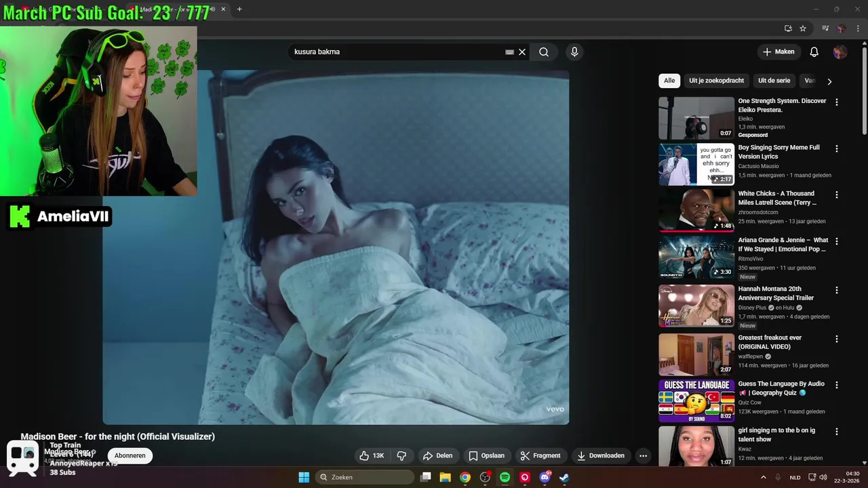Show hidden tray icons chevron
868x488 pixels.
[x=764, y=477]
